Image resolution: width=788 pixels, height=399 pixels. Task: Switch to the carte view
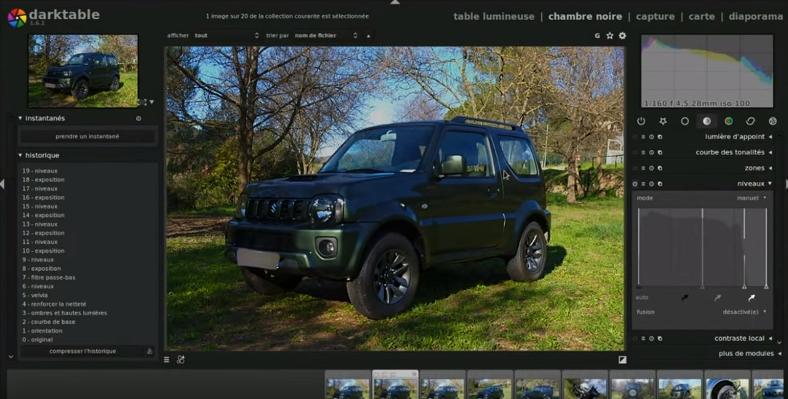coord(702,17)
